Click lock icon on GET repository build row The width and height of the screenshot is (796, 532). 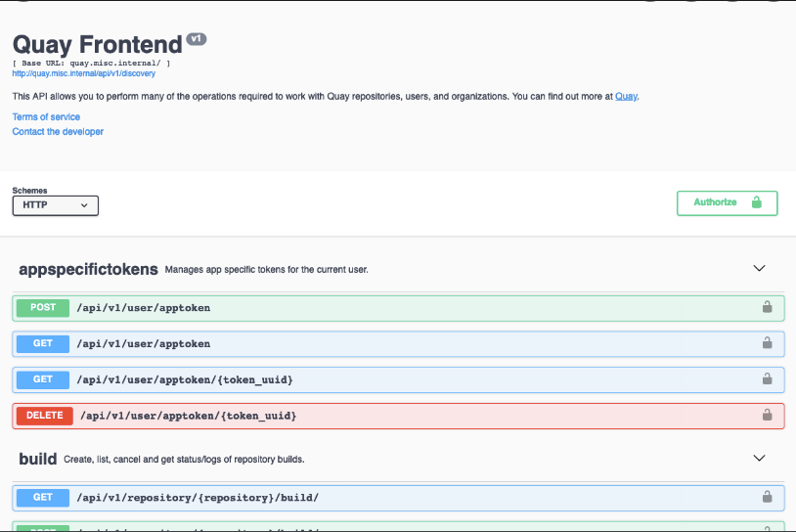(x=767, y=497)
